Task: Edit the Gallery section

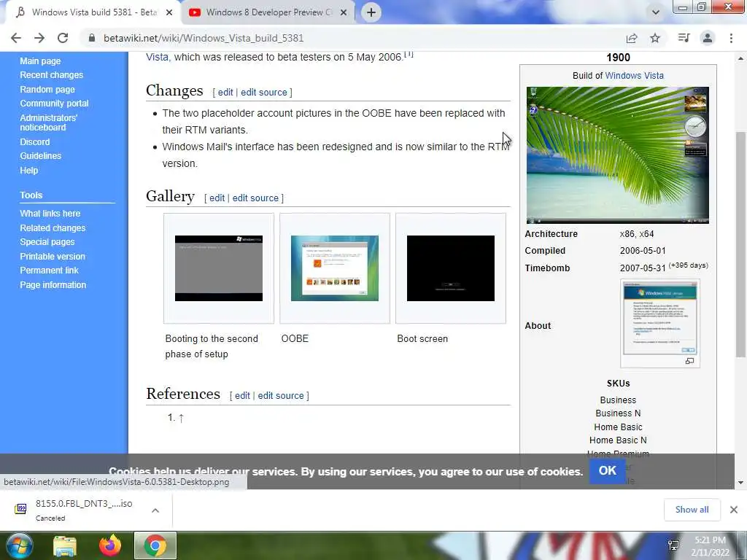Action: (217, 198)
